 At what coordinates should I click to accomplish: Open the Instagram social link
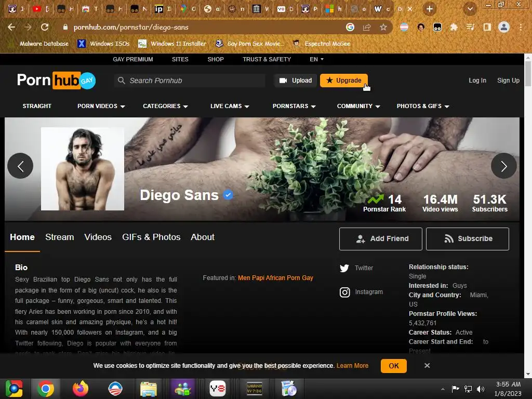click(362, 292)
